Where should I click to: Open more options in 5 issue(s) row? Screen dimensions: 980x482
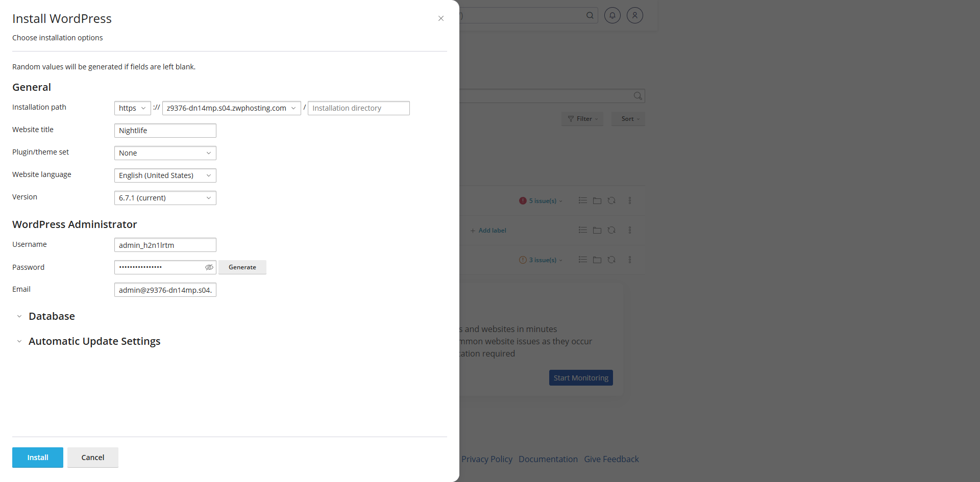(x=630, y=200)
